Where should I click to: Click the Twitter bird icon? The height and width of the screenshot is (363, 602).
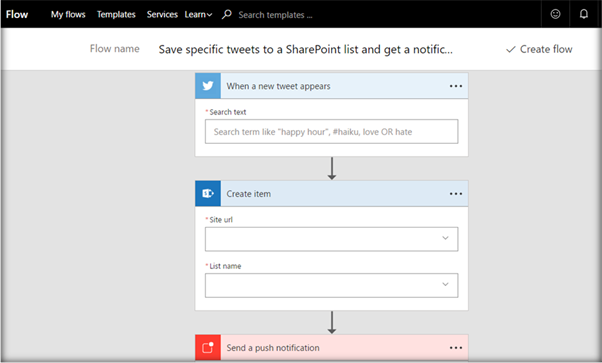(x=208, y=86)
